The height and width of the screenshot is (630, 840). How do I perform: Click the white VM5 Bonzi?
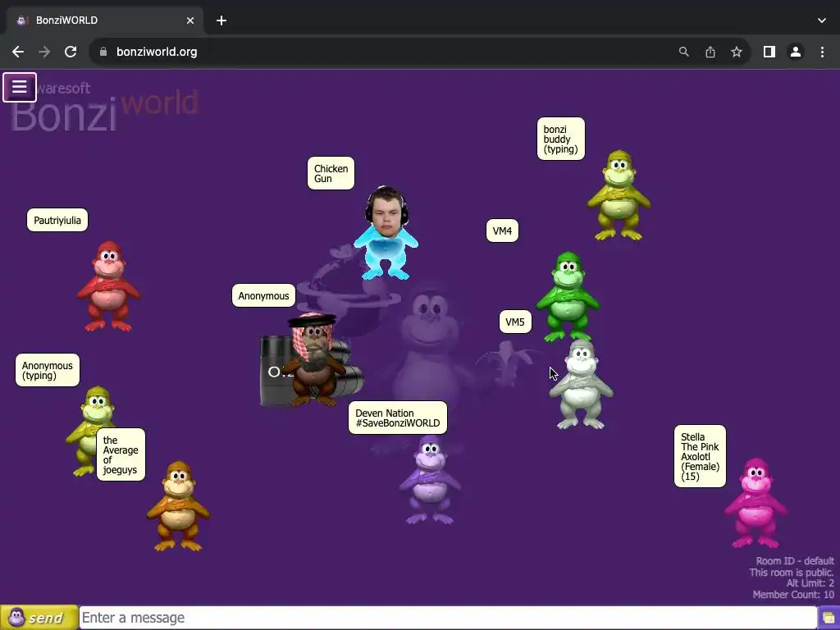[x=582, y=385]
